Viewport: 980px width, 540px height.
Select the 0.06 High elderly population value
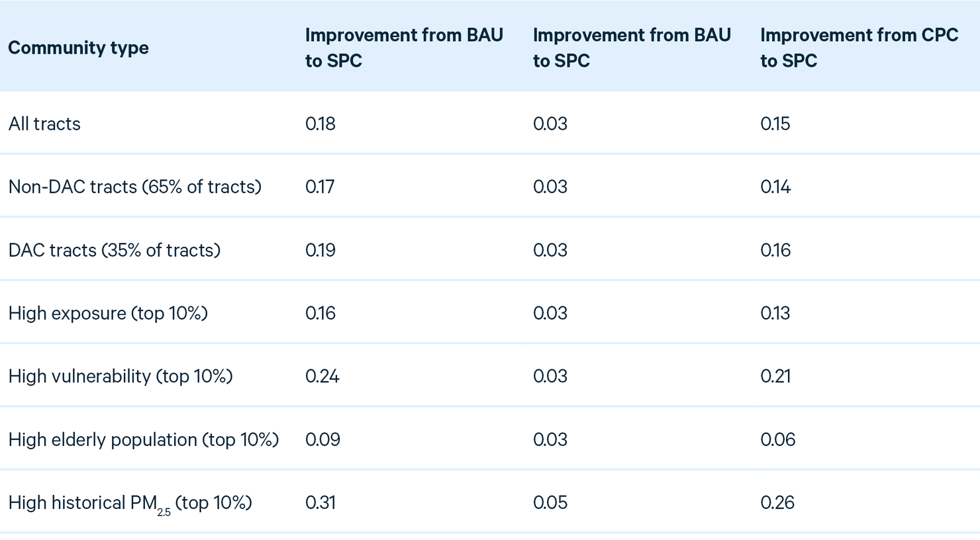(x=778, y=439)
